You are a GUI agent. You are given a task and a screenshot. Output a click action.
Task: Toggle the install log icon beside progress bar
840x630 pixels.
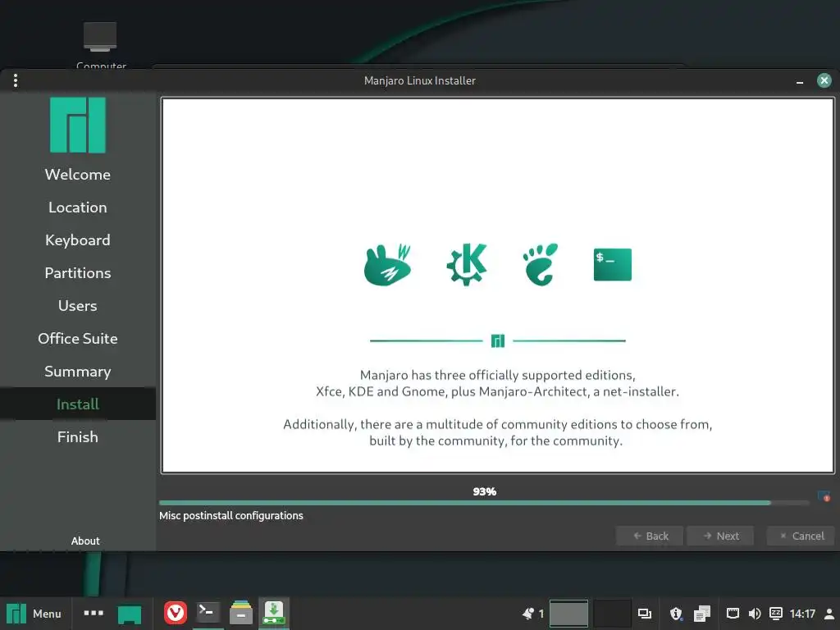tap(824, 496)
